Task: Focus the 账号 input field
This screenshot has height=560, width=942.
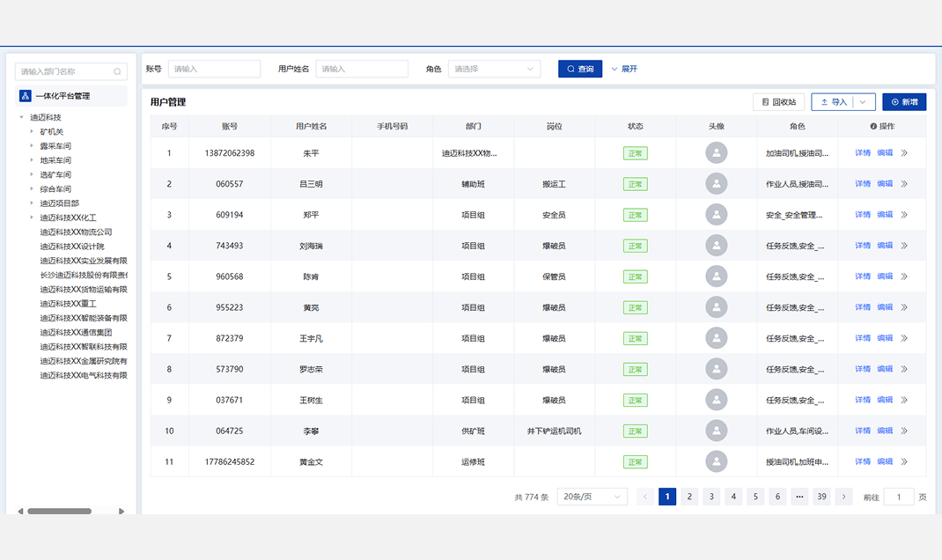Action: tap(214, 69)
